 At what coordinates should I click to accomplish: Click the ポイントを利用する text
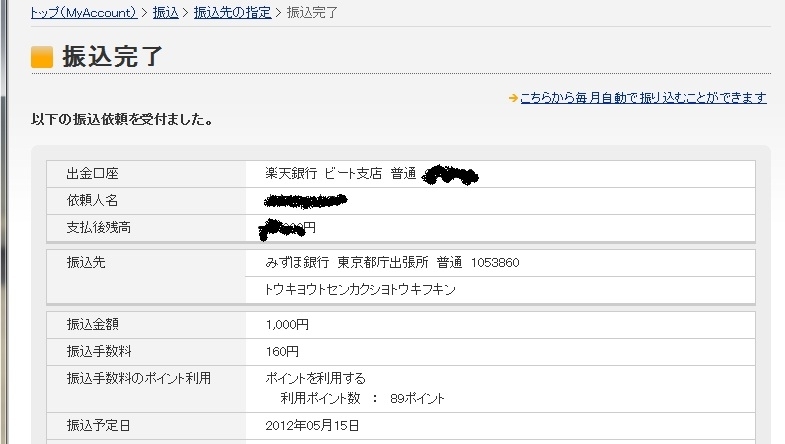tap(315, 378)
